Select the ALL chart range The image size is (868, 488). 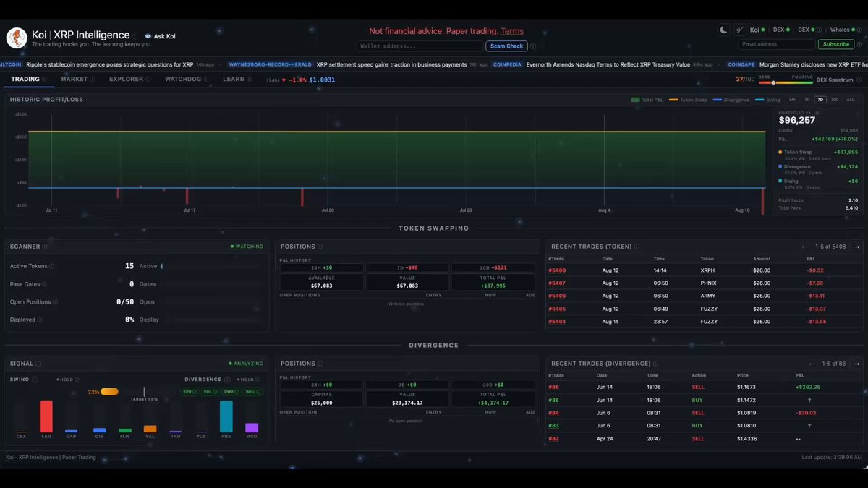point(850,100)
